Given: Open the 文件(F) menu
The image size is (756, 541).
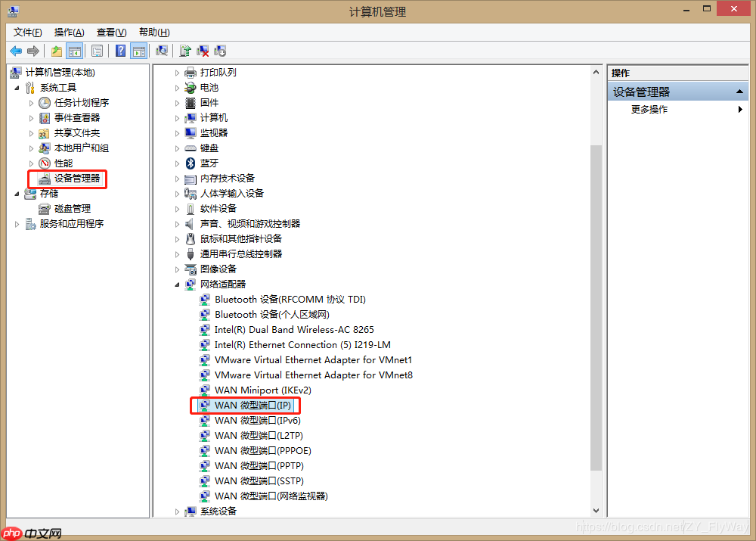Looking at the screenshot, I should coord(27,32).
